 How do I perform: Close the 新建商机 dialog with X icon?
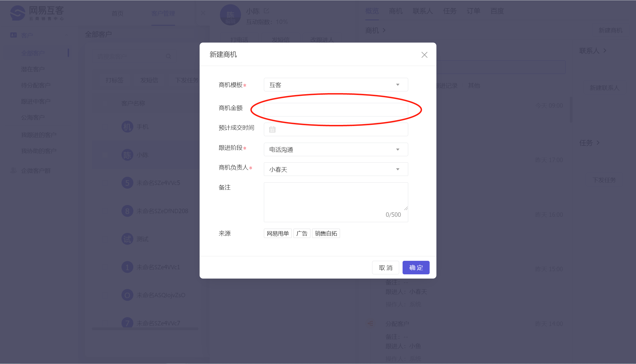click(x=424, y=55)
